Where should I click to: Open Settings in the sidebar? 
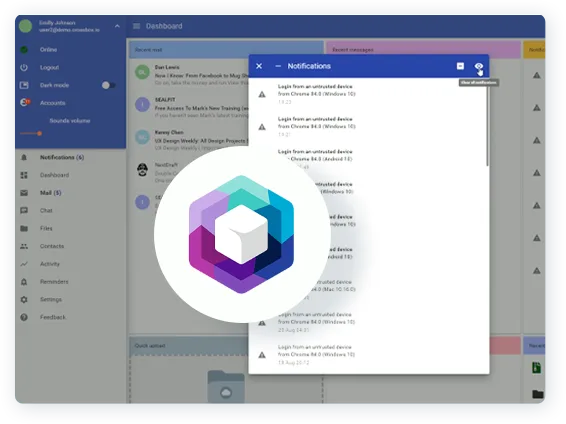[x=51, y=299]
